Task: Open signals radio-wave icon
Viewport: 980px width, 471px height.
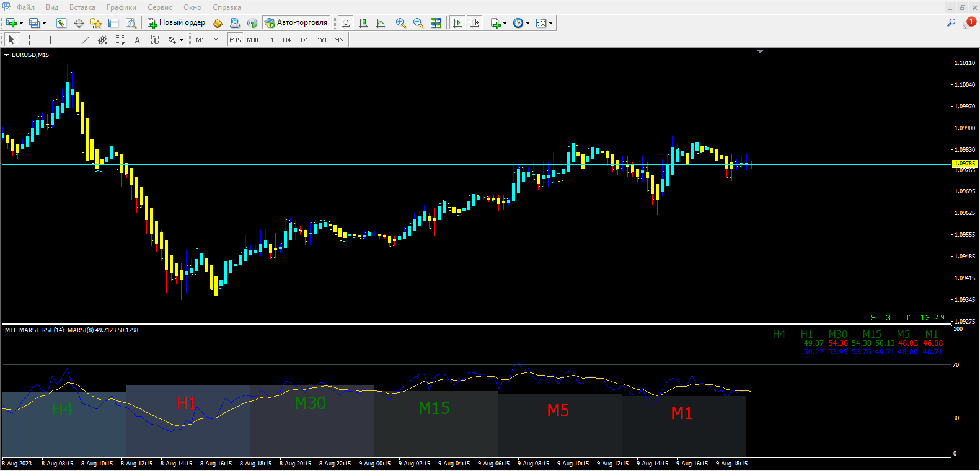Action: point(252,23)
